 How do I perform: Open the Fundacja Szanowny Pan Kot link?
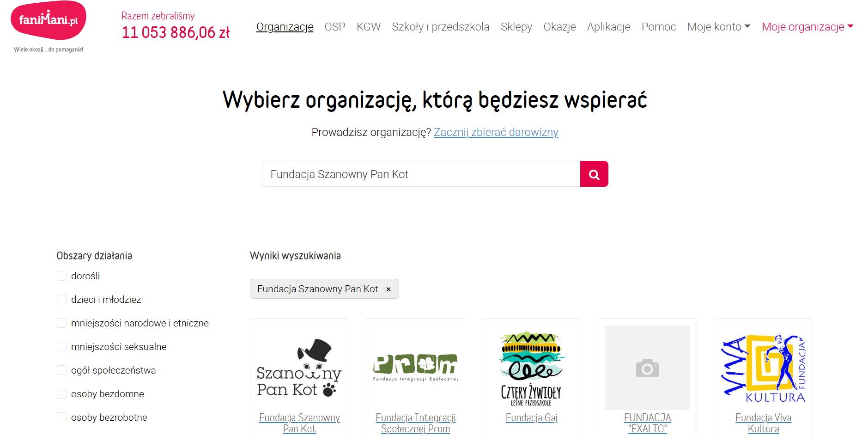coord(299,423)
